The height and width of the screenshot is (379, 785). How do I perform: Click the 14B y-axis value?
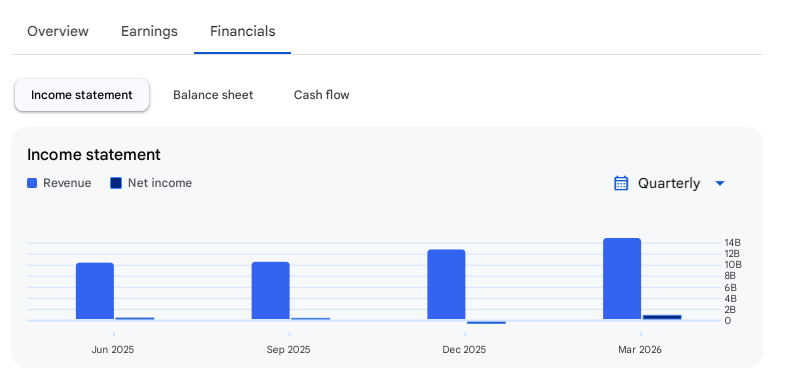tap(732, 243)
